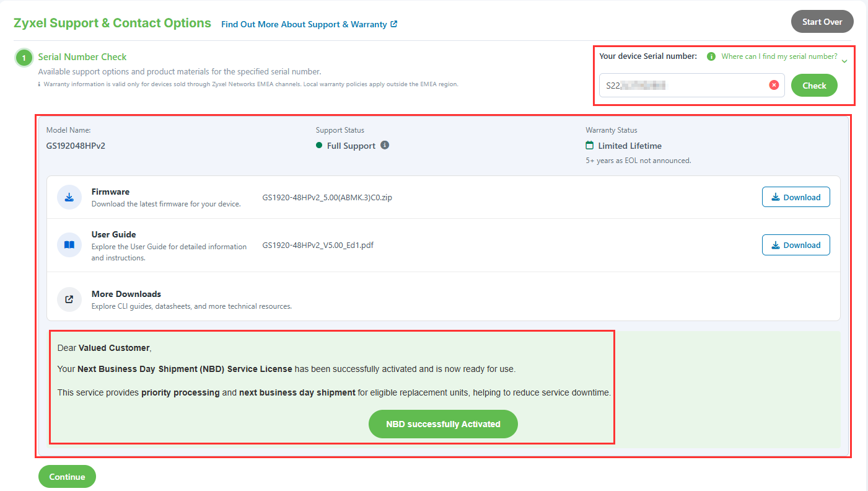Click the warranty calendar icon
This screenshot has width=868, height=491.
[590, 146]
